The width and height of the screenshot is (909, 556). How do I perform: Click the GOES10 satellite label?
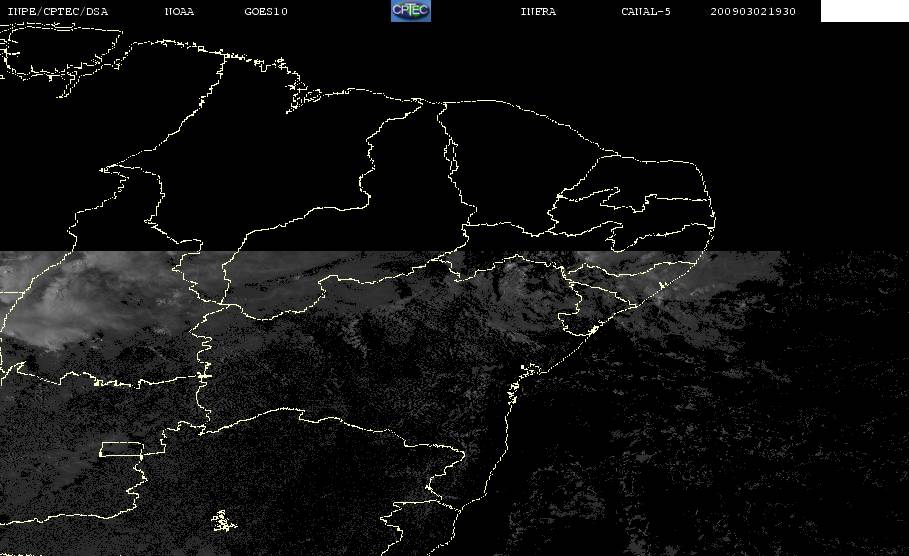coord(266,11)
